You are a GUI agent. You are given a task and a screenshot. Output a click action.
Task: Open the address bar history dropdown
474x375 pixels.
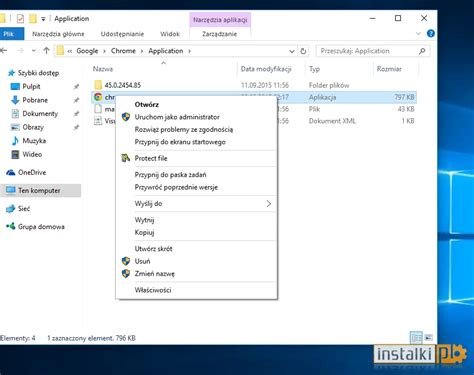click(292, 51)
